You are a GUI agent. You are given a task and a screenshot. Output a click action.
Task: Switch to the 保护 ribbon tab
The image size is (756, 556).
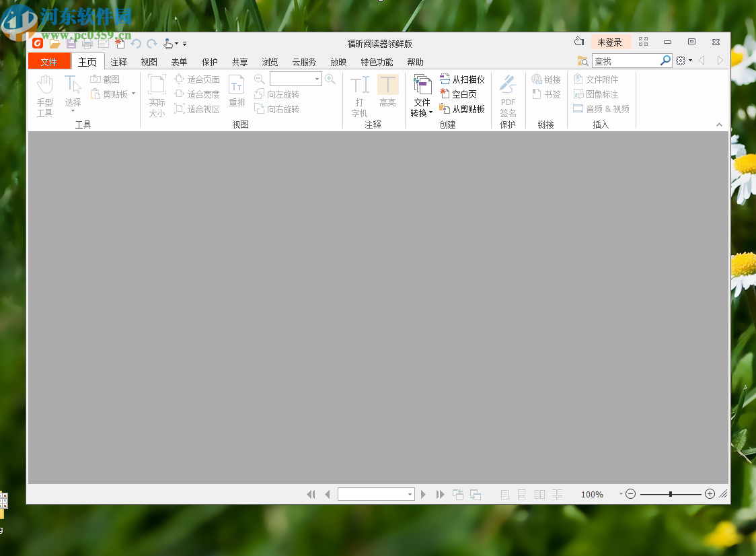(210, 62)
